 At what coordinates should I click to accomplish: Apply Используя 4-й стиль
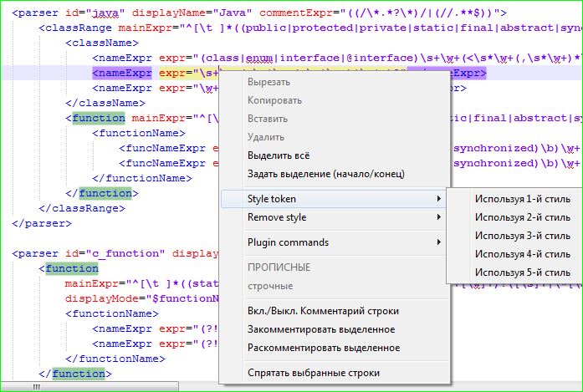pyautogui.click(x=523, y=254)
